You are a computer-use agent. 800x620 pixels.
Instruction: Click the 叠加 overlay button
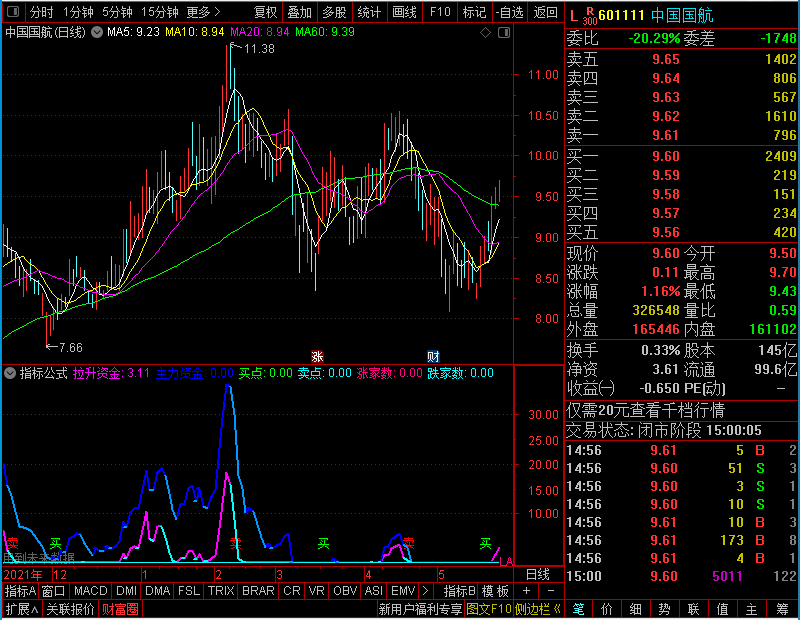tap(299, 12)
